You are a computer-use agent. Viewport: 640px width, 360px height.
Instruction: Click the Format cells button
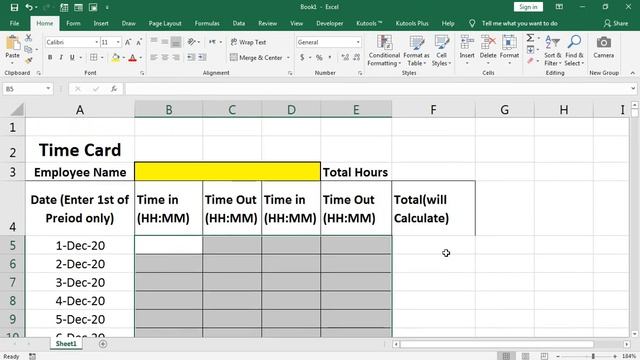pyautogui.click(x=509, y=50)
